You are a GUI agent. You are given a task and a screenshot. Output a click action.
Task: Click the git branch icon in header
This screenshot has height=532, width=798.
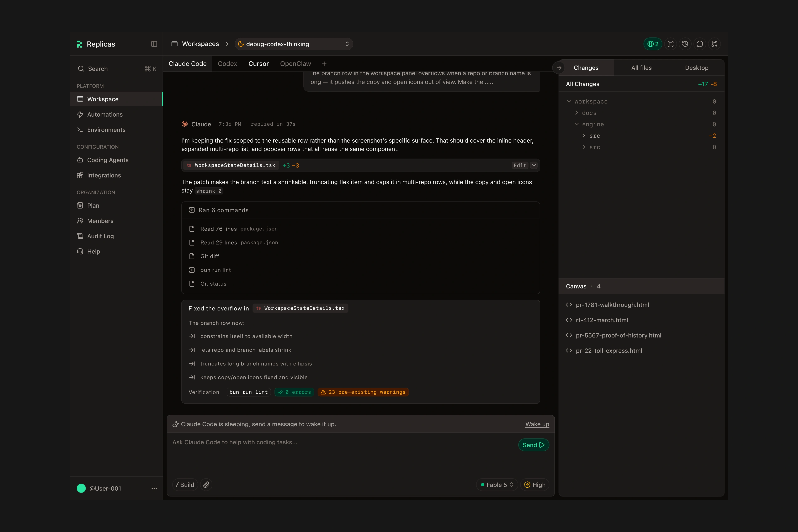pyautogui.click(x=714, y=44)
